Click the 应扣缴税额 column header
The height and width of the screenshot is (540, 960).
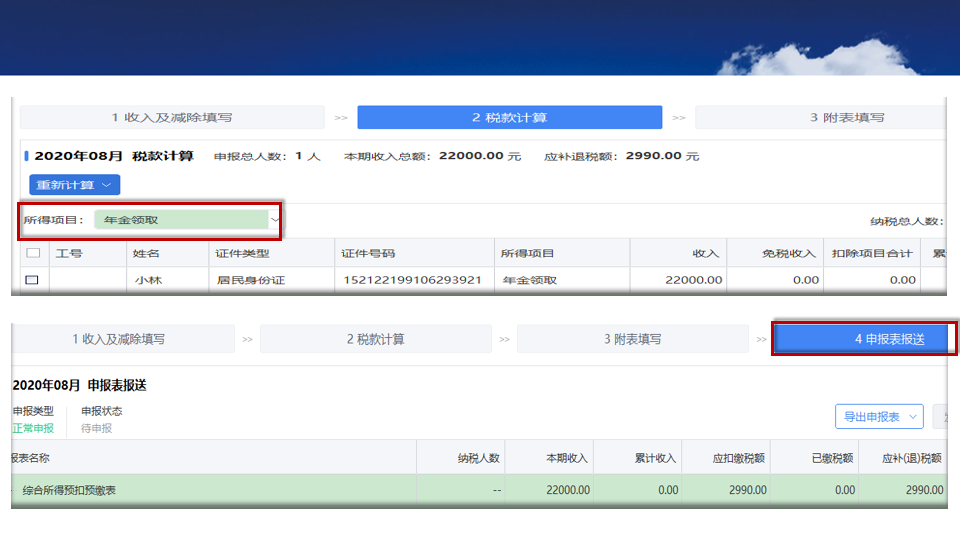pos(738,458)
